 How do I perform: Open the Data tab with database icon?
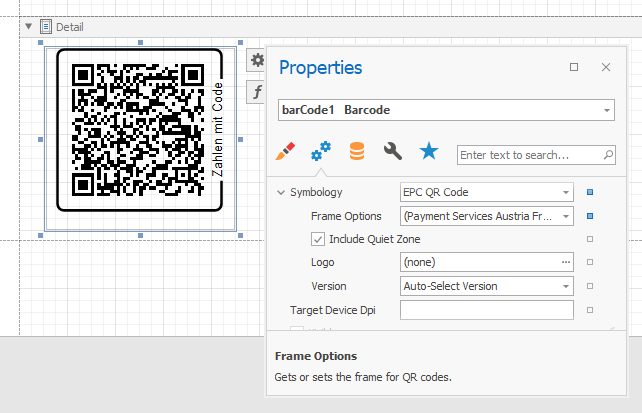pos(357,152)
